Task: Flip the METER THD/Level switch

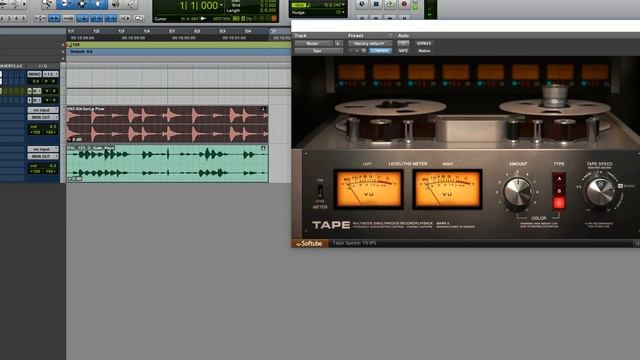Action: (x=320, y=191)
